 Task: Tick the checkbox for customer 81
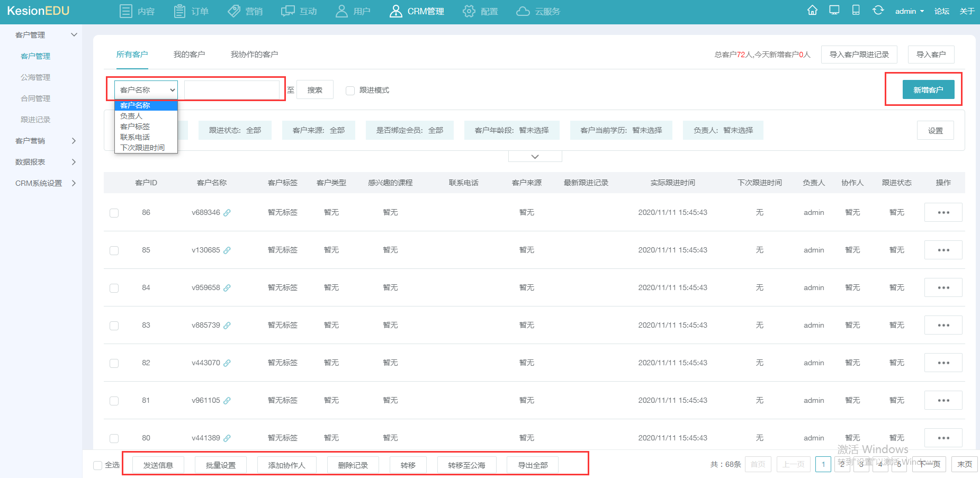pyautogui.click(x=114, y=401)
